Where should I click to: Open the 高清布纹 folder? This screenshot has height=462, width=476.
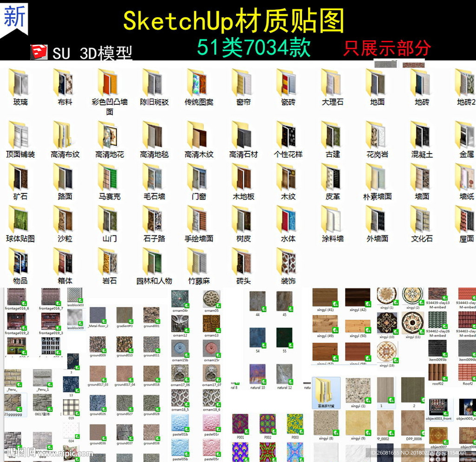point(64,135)
